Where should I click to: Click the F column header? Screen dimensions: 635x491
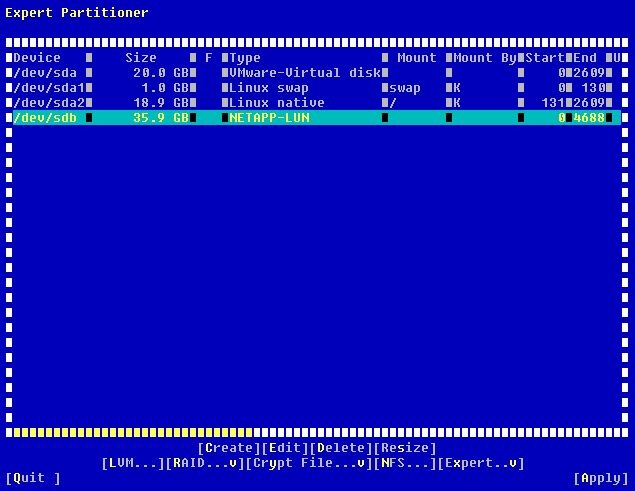[x=209, y=58]
